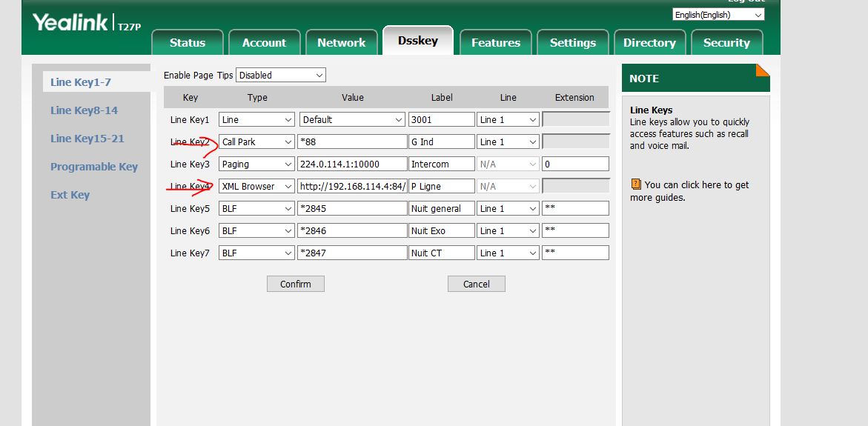Click the Label field containing G Ind

click(441, 142)
